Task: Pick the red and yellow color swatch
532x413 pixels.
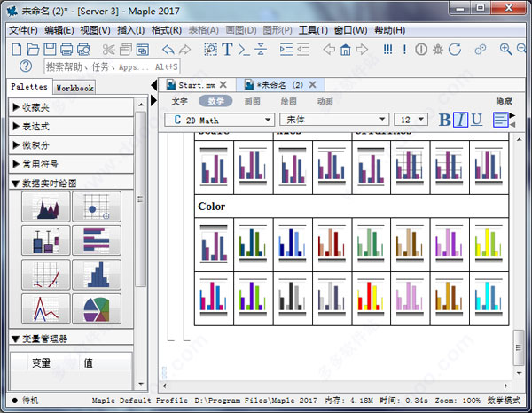Action: 372,299
